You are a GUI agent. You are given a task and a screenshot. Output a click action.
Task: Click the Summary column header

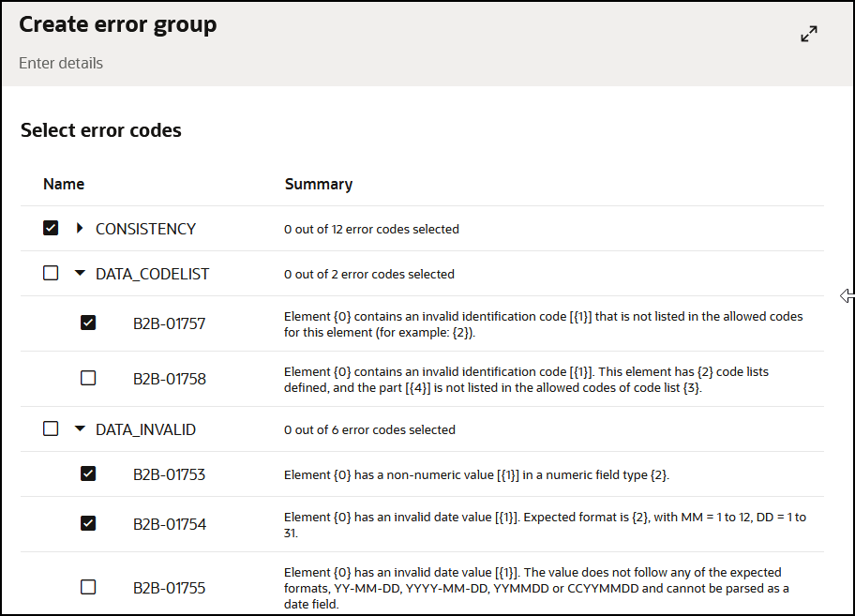319,185
